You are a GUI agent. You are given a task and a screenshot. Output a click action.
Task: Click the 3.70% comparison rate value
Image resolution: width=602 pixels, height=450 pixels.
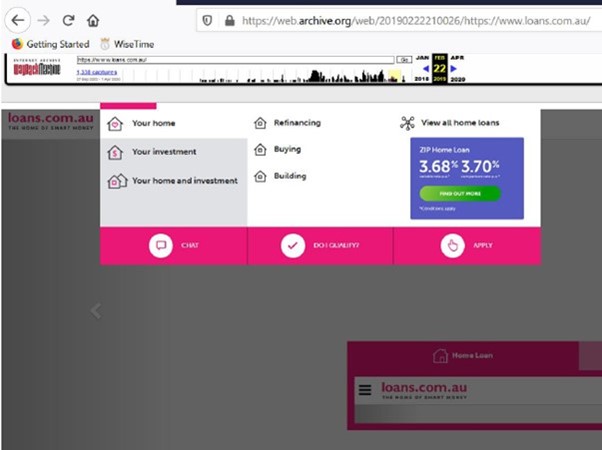click(480, 167)
